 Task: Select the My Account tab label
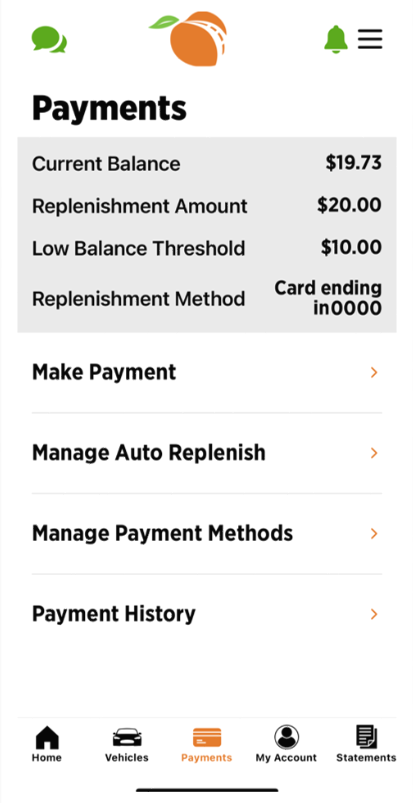[286, 757]
